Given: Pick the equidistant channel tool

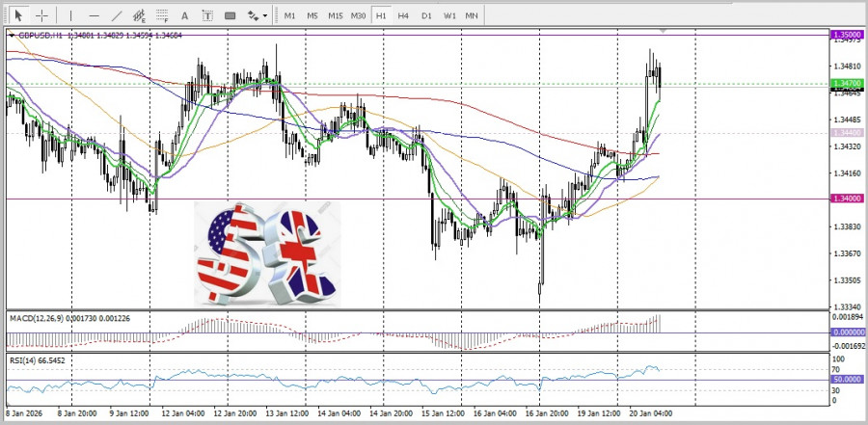Looking at the screenshot, I should click(x=139, y=15).
